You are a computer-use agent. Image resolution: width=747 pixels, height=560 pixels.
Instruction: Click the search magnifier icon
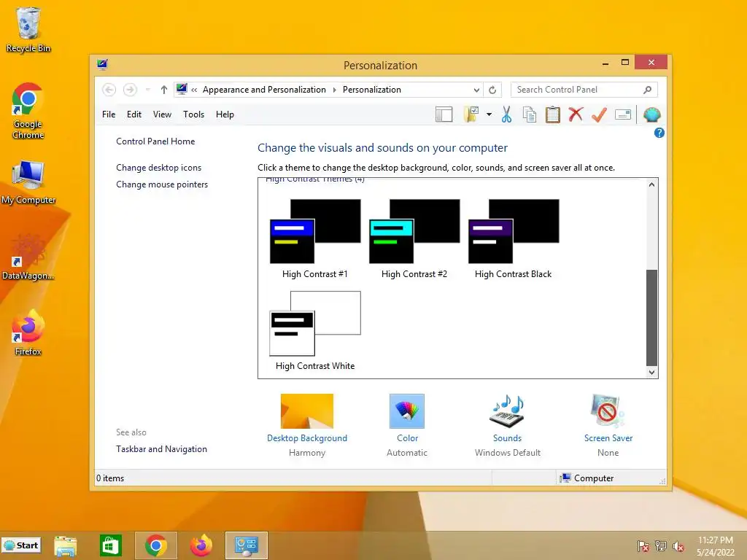[648, 90]
